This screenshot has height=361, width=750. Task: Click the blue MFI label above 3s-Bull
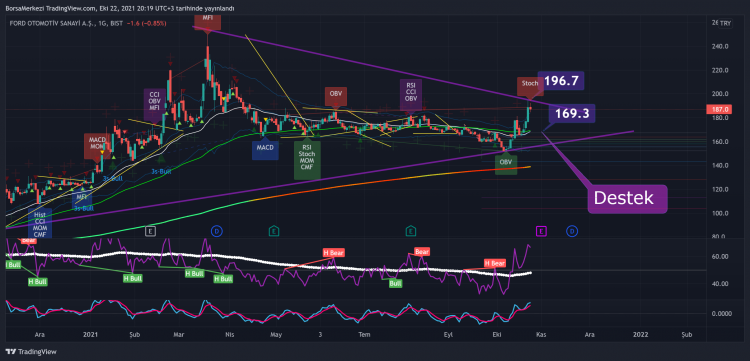(82, 197)
